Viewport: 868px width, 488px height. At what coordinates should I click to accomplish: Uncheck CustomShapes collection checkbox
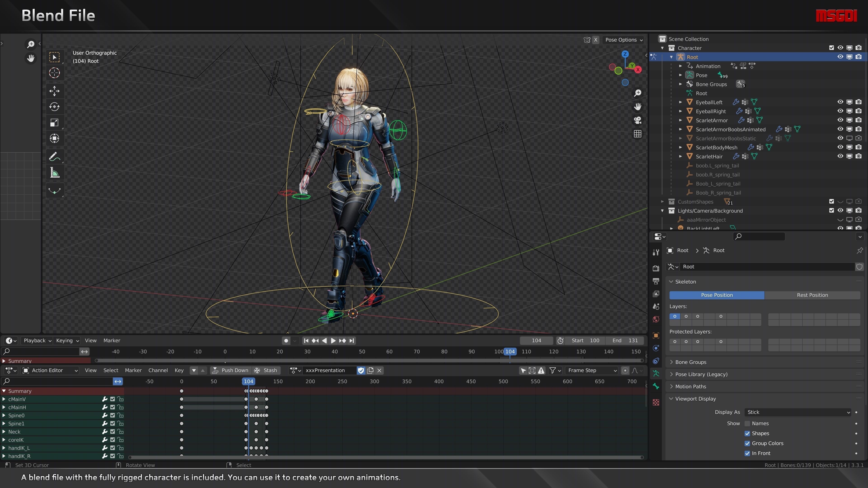pyautogui.click(x=831, y=201)
